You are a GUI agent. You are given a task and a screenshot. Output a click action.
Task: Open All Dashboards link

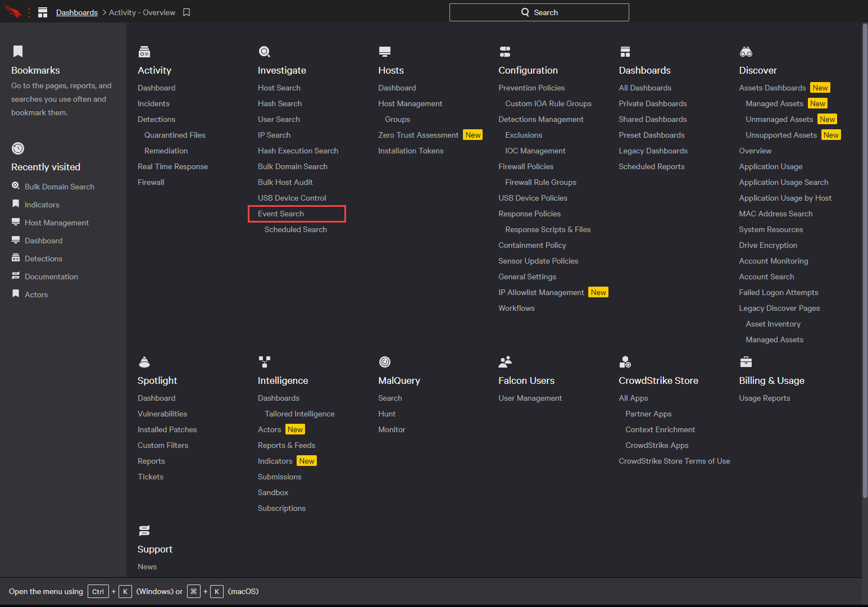(x=645, y=88)
